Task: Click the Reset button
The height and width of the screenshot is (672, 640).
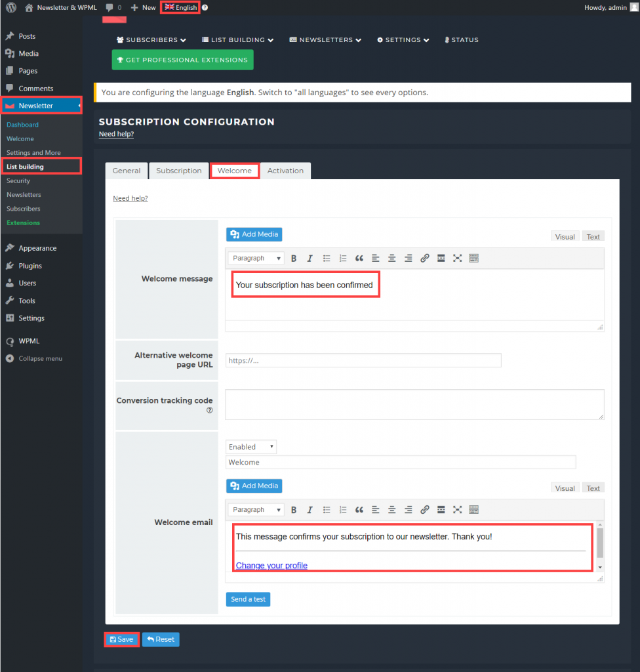Action: click(x=161, y=639)
